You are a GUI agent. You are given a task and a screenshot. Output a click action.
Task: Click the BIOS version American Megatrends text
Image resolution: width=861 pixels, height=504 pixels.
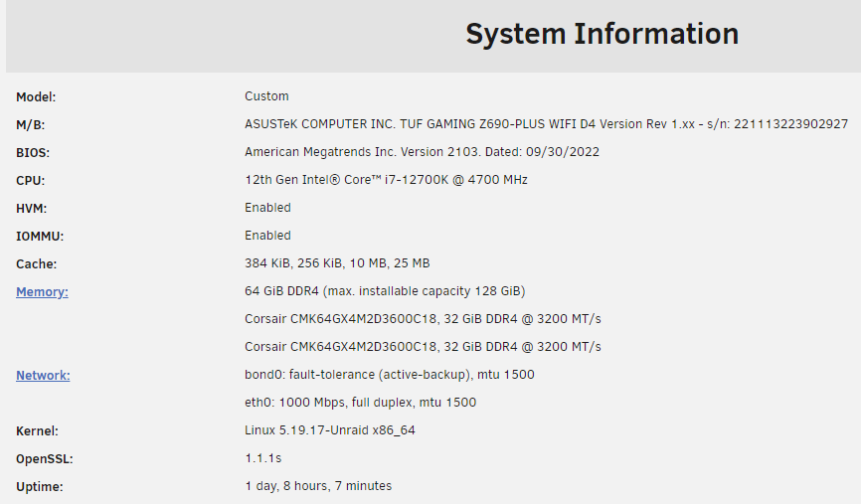coord(422,152)
